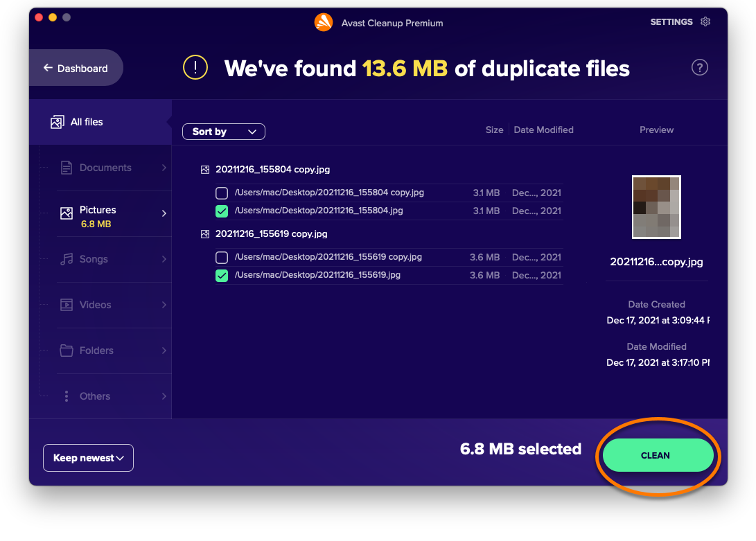Click the Date Created value Dec 17, 2021 at 3:09:44
Screen dimensions: 756x541
(x=658, y=320)
